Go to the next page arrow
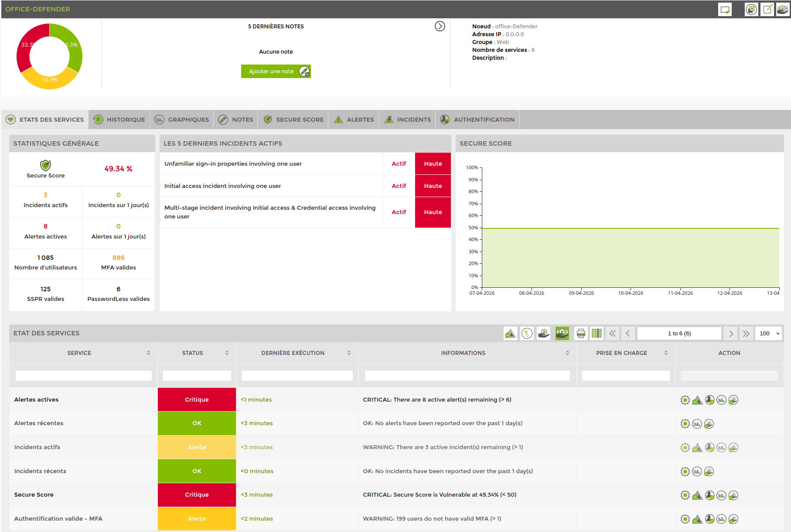 [731, 334]
